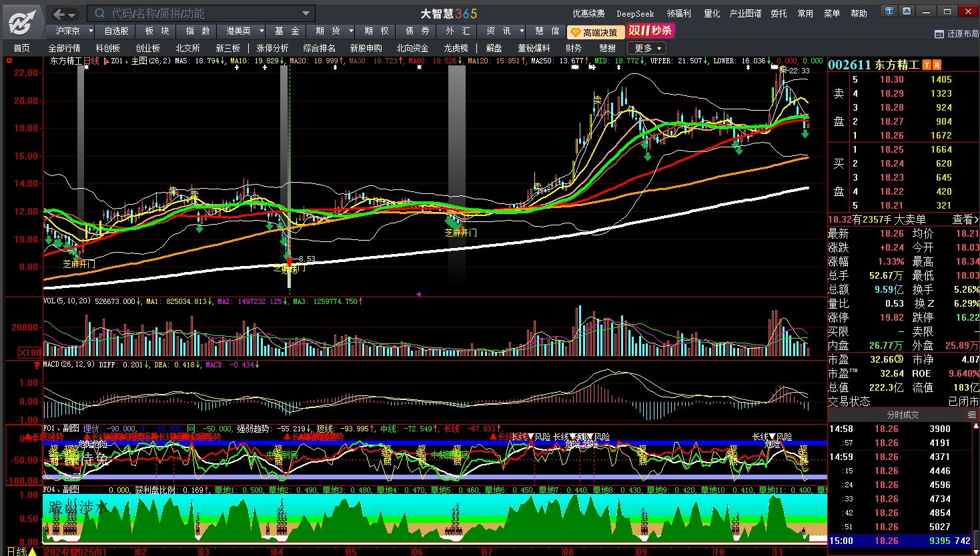Click the 细 detail button

pyautogui.click(x=971, y=415)
